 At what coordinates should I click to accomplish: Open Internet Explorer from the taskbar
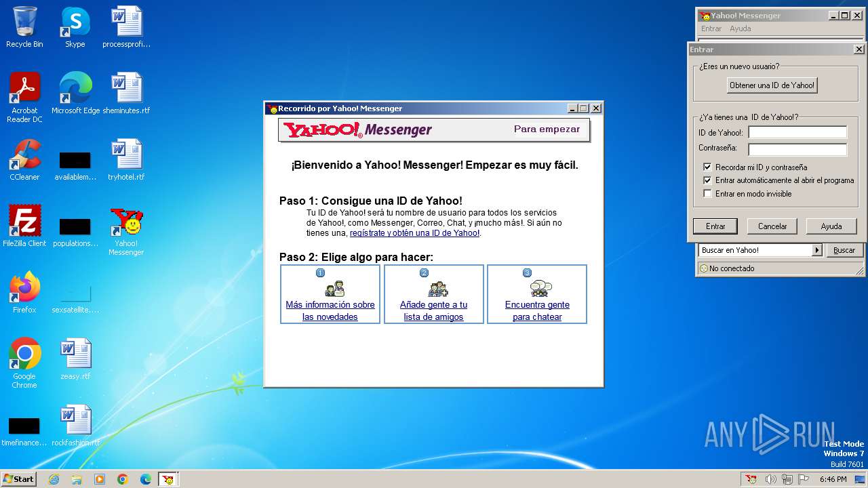(54, 479)
